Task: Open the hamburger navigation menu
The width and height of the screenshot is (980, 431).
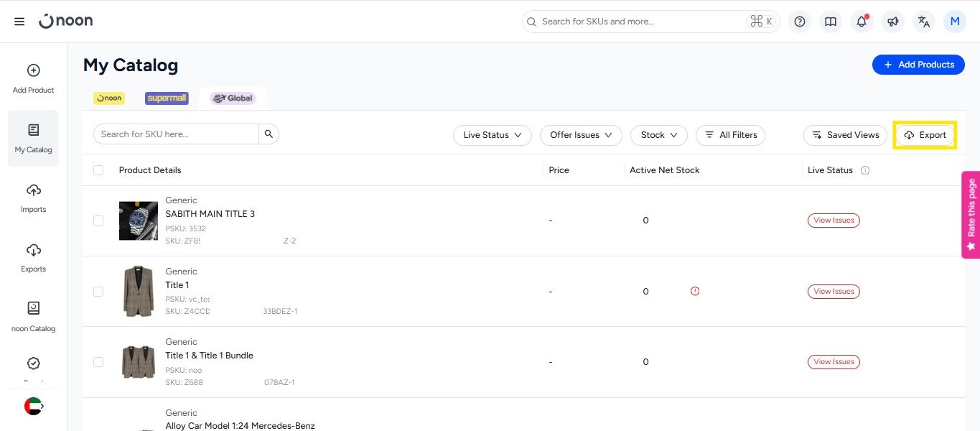Action: click(x=19, y=22)
